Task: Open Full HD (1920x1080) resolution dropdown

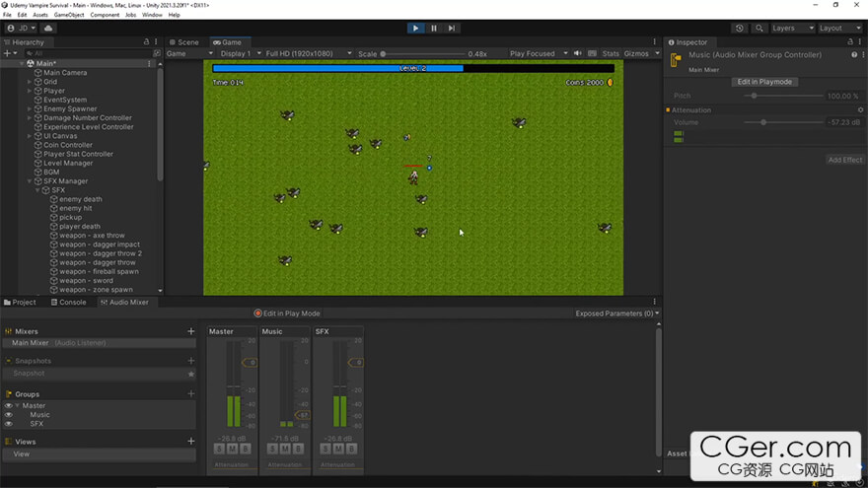Action: 309,53
